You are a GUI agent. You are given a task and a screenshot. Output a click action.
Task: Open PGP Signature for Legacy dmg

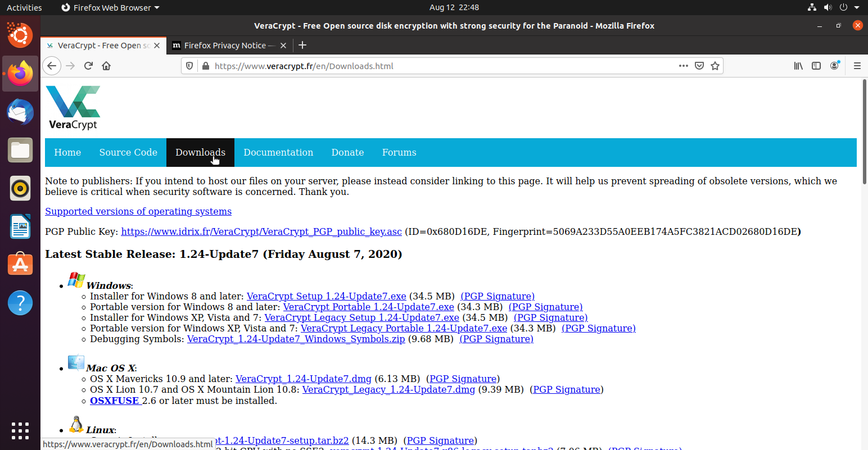tap(567, 389)
